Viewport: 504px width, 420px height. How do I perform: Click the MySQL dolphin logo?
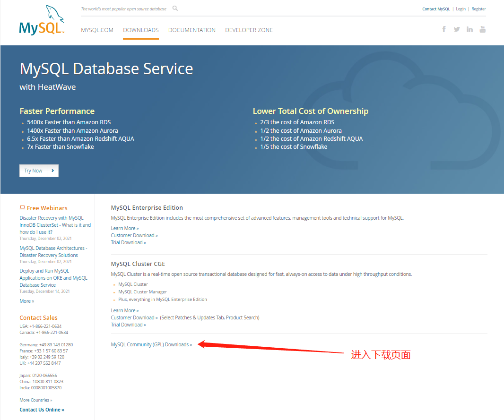[42, 20]
